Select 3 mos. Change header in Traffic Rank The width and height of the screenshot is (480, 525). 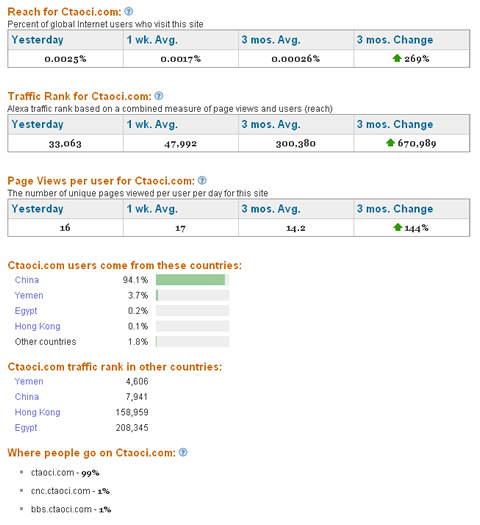(395, 125)
